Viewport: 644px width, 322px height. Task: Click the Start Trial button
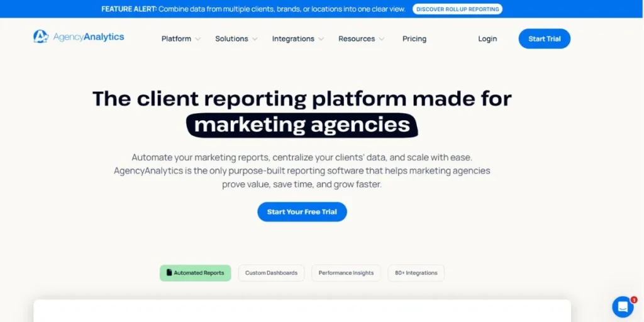pyautogui.click(x=544, y=38)
